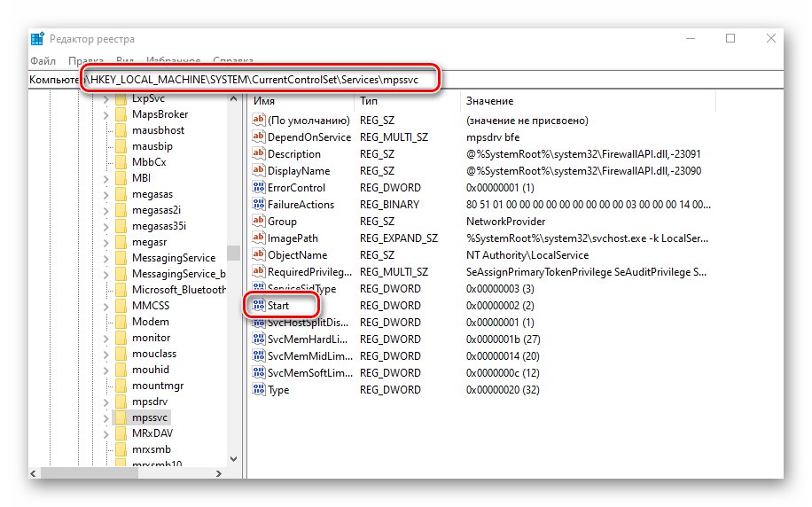
Task: Expand the MapsBroker tree node
Action: tap(106, 115)
